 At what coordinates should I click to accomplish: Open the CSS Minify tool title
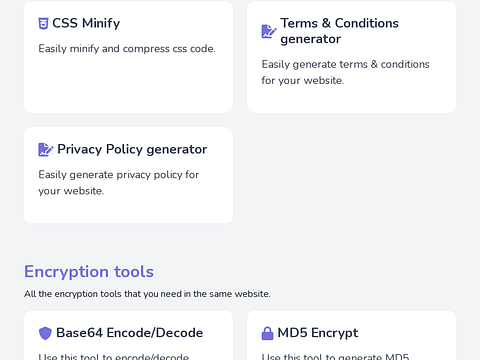86,23
